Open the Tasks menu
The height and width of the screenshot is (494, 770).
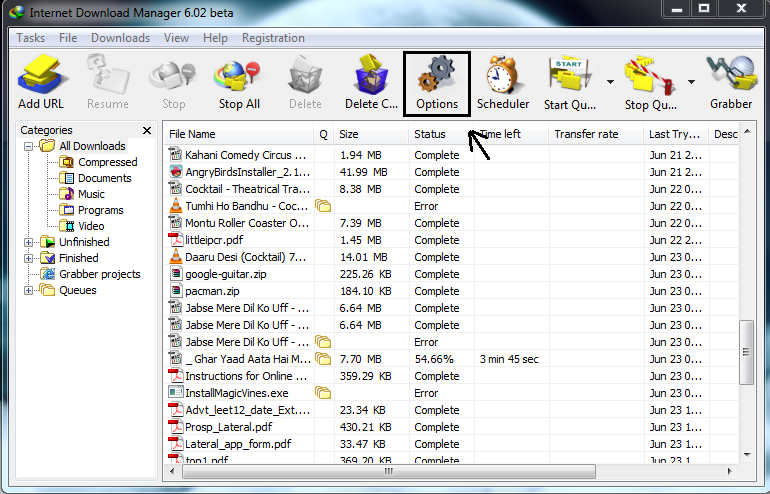coord(30,38)
